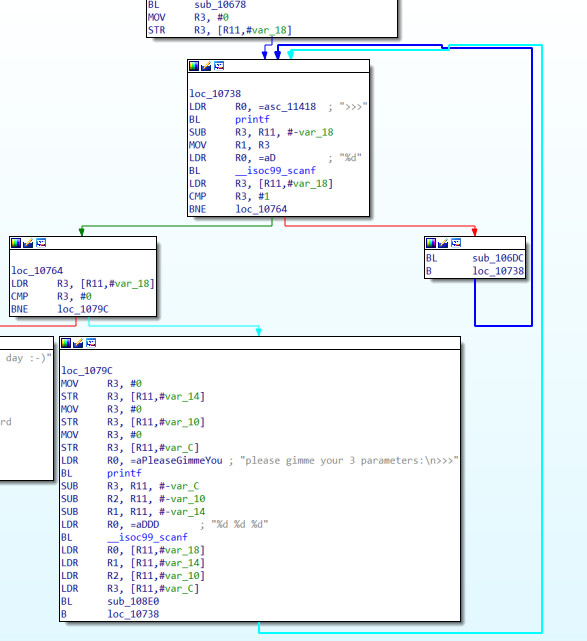Follow sub_108E0 call in loc_1079C block
This screenshot has height=641, width=587.
(133, 601)
